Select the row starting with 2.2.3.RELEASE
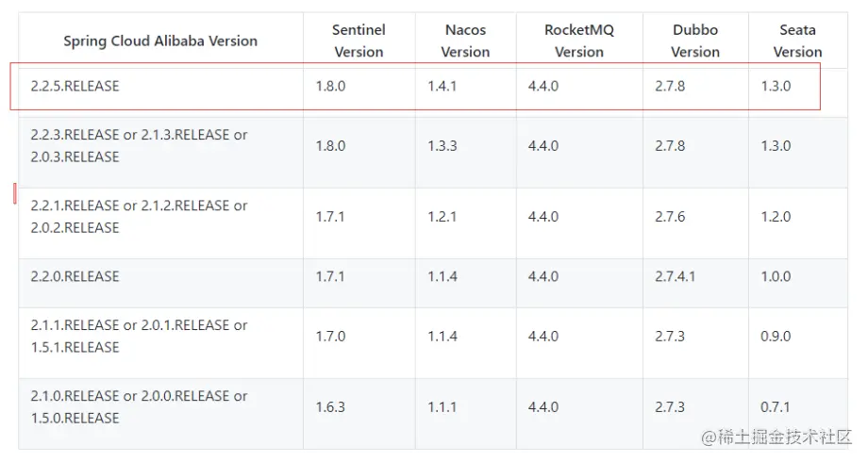The image size is (868, 462). (139, 145)
